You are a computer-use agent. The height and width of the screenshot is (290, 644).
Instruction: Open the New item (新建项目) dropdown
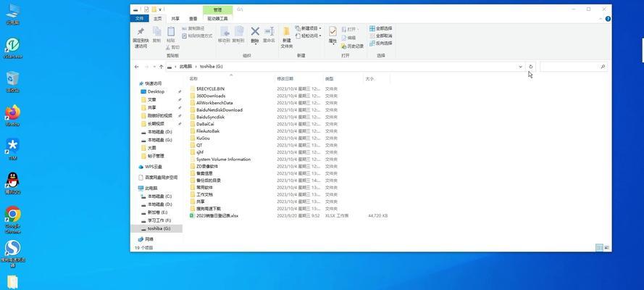point(309,28)
